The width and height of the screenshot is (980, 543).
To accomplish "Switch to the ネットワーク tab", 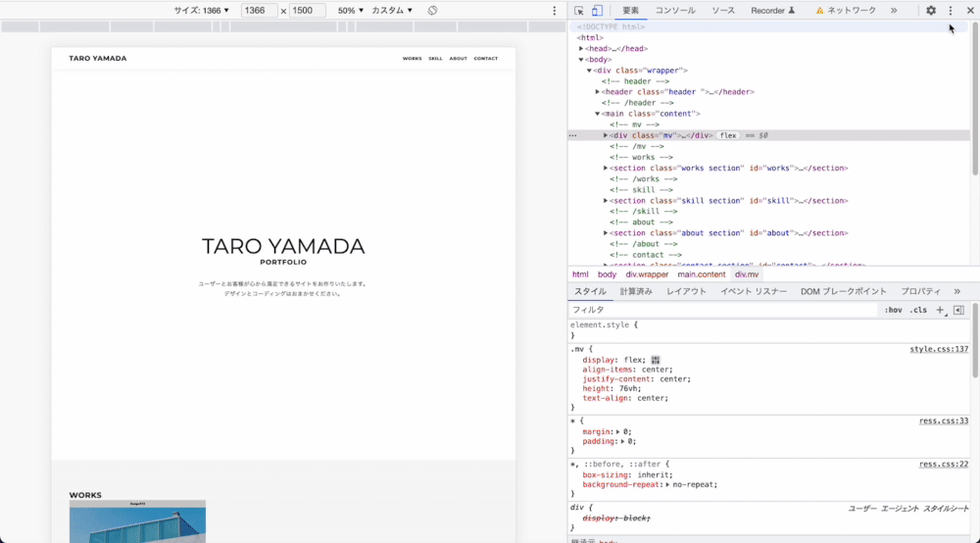I will pyautogui.click(x=846, y=11).
